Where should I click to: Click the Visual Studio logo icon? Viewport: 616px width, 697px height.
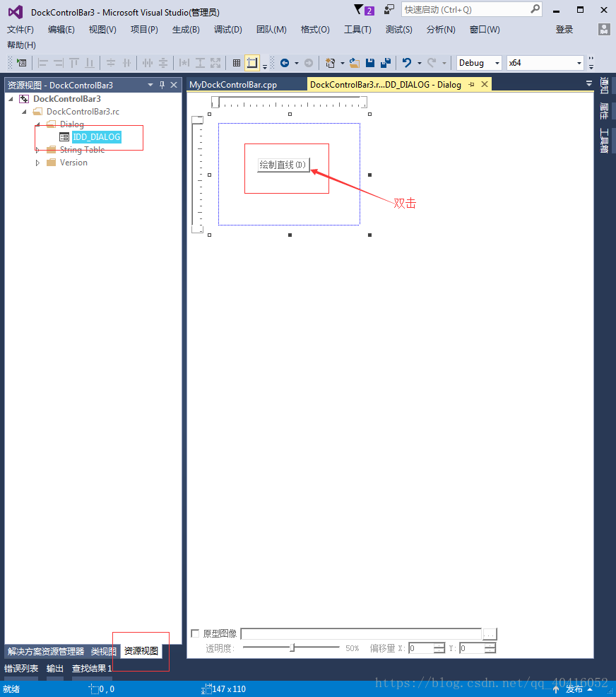coord(16,12)
